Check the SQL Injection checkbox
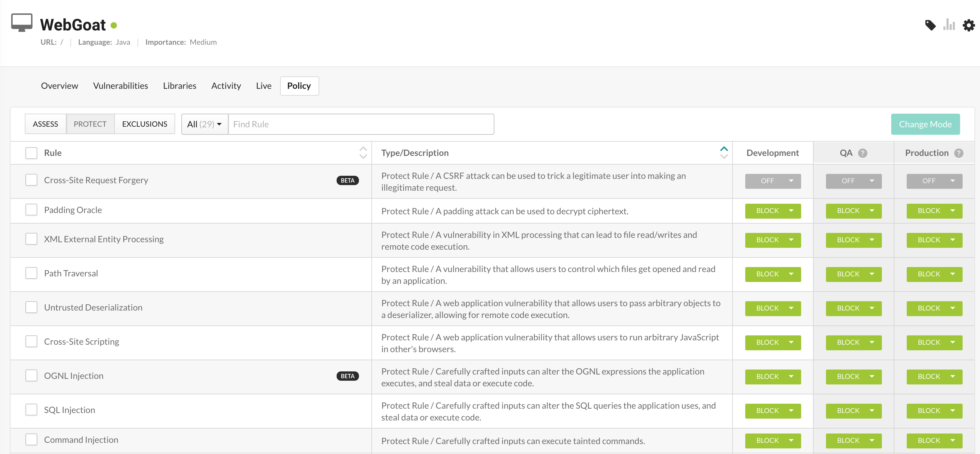Image resolution: width=980 pixels, height=454 pixels. coord(31,410)
